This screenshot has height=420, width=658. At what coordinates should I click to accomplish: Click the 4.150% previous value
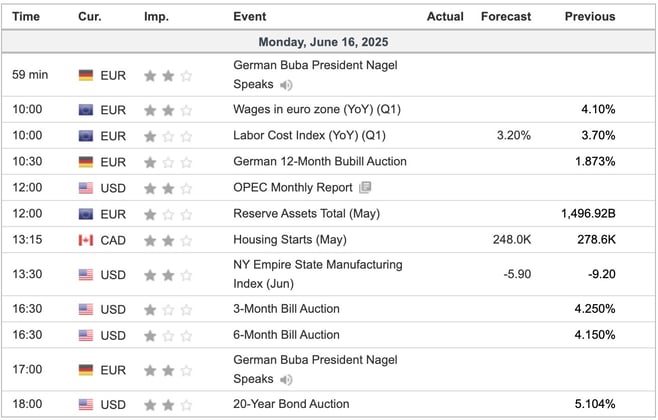[595, 335]
